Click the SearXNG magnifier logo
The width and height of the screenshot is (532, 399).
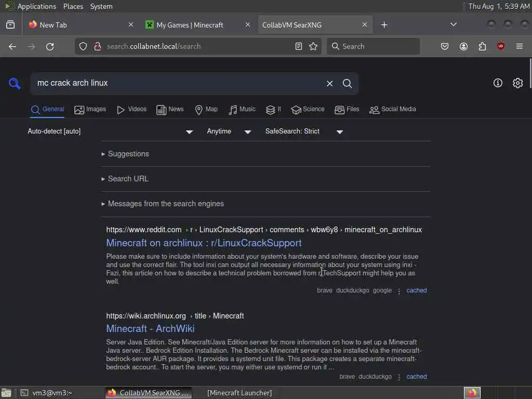click(x=15, y=83)
